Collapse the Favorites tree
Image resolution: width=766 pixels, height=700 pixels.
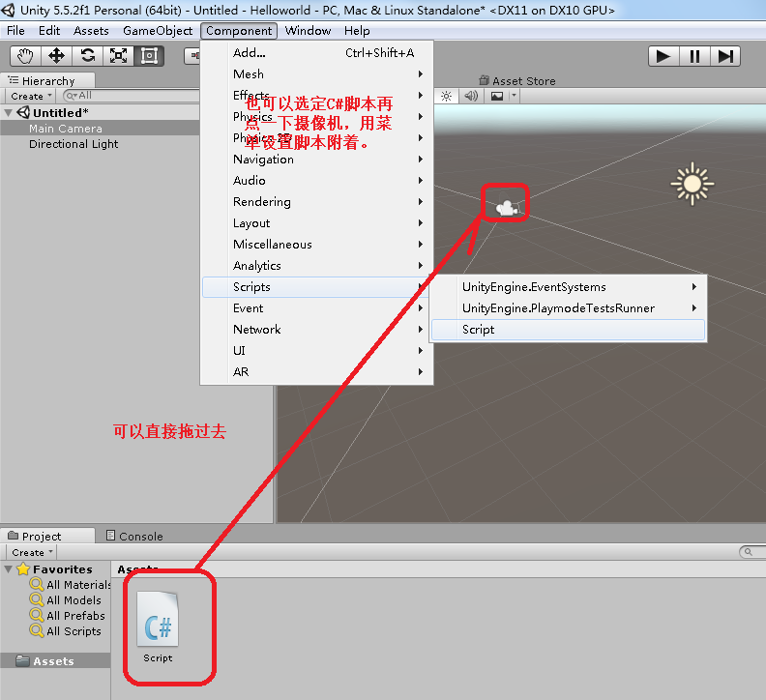tap(8, 569)
